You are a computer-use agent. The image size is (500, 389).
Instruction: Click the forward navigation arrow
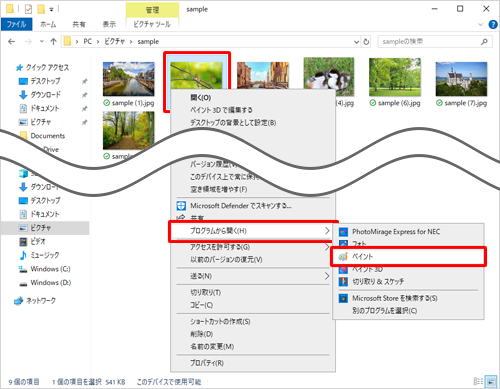pos(29,42)
